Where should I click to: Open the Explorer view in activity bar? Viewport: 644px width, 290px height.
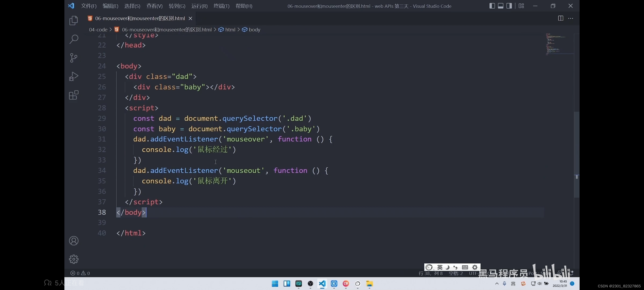tap(73, 21)
